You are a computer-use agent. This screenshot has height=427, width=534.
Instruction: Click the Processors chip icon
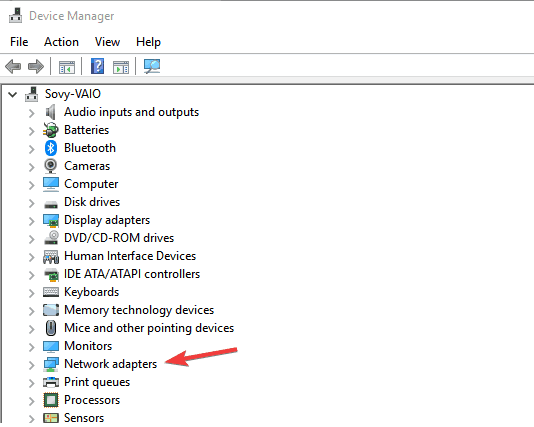[51, 400]
